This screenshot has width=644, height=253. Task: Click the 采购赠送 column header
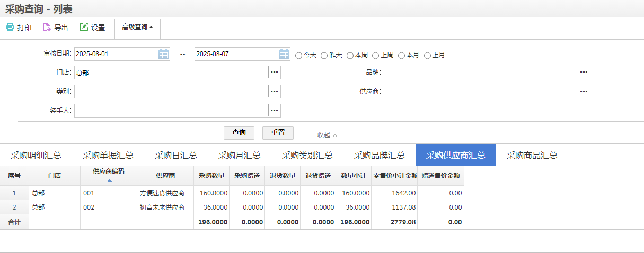pos(247,176)
